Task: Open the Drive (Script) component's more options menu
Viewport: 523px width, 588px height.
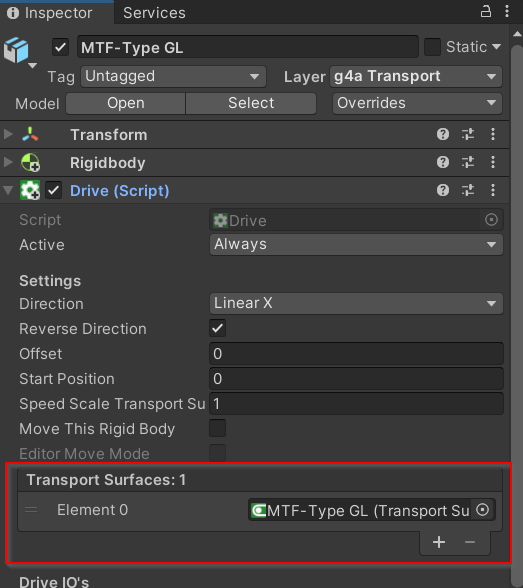Action: pyautogui.click(x=493, y=190)
